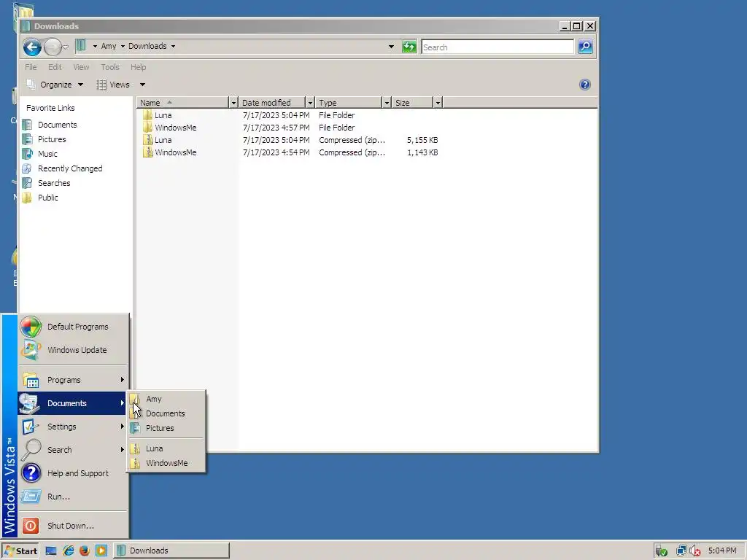Image resolution: width=747 pixels, height=560 pixels.
Task: Open the Name column filter dropdown
Action: (x=233, y=103)
